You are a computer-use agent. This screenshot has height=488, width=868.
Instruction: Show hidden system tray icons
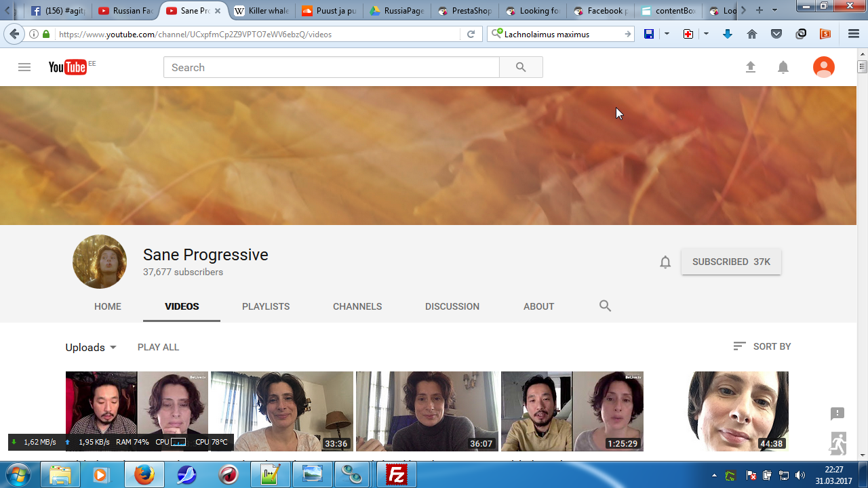pyautogui.click(x=714, y=475)
